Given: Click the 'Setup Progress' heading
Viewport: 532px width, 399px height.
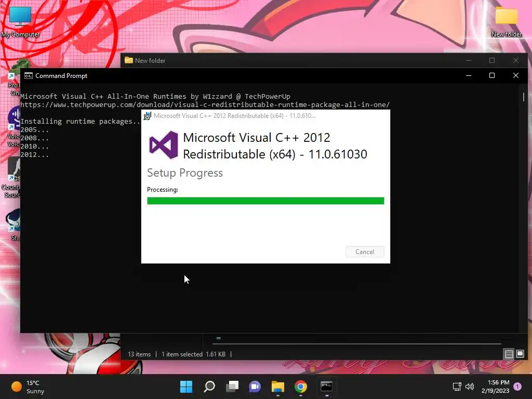Looking at the screenshot, I should (185, 173).
